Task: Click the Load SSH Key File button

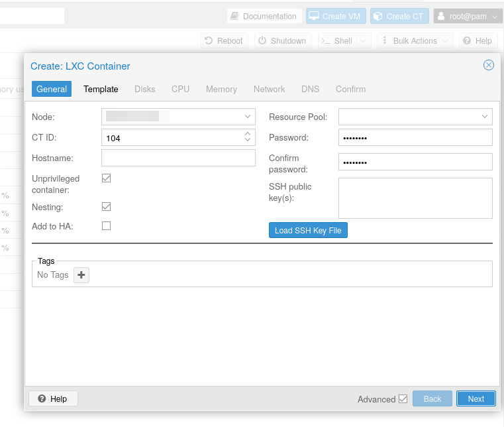Action: tap(308, 230)
